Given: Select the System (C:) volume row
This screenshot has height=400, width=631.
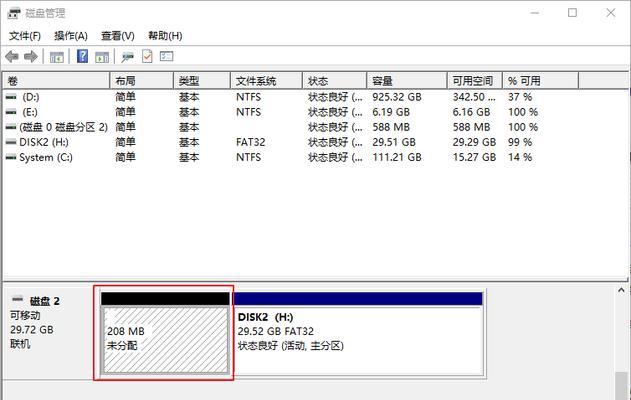Looking at the screenshot, I should 291,157.
